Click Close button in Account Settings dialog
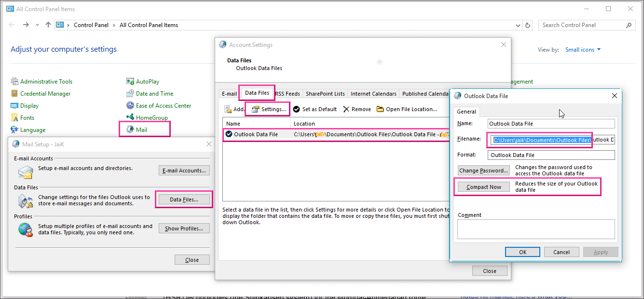Image resolution: width=644 pixels, height=299 pixels. point(490,271)
